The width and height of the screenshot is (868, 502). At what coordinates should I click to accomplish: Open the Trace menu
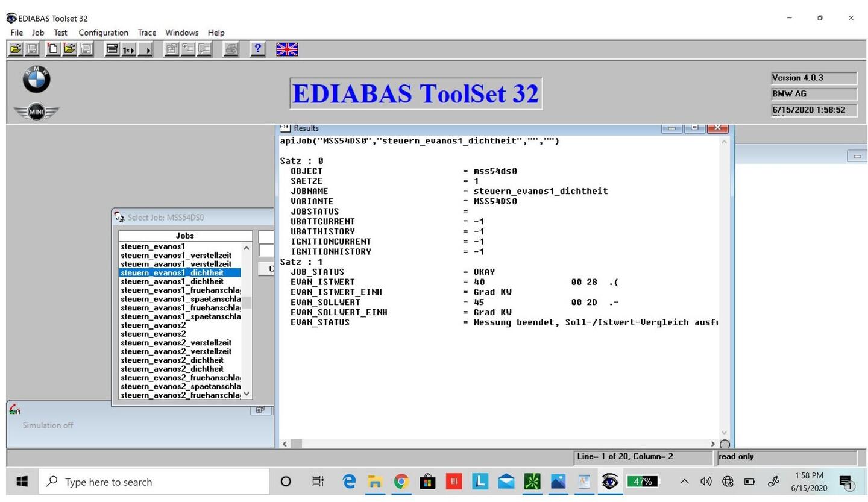pos(146,33)
